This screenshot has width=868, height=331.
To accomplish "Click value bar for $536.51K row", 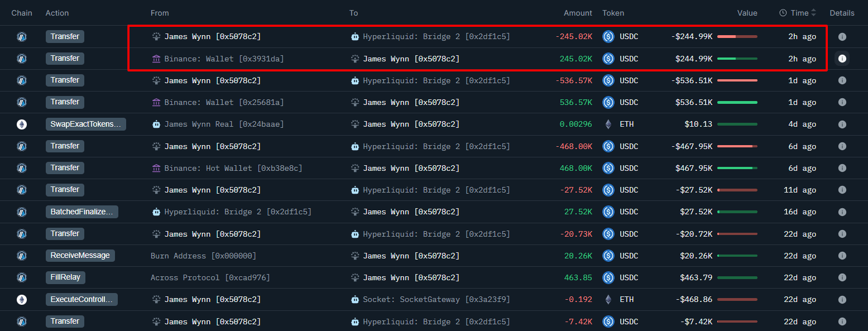I will pos(737,102).
